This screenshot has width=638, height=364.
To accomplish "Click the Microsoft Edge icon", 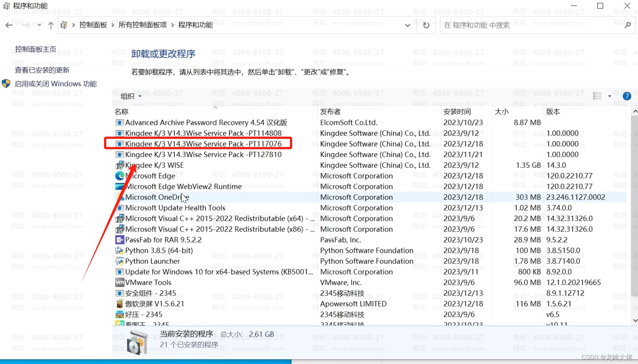I will click(x=120, y=176).
